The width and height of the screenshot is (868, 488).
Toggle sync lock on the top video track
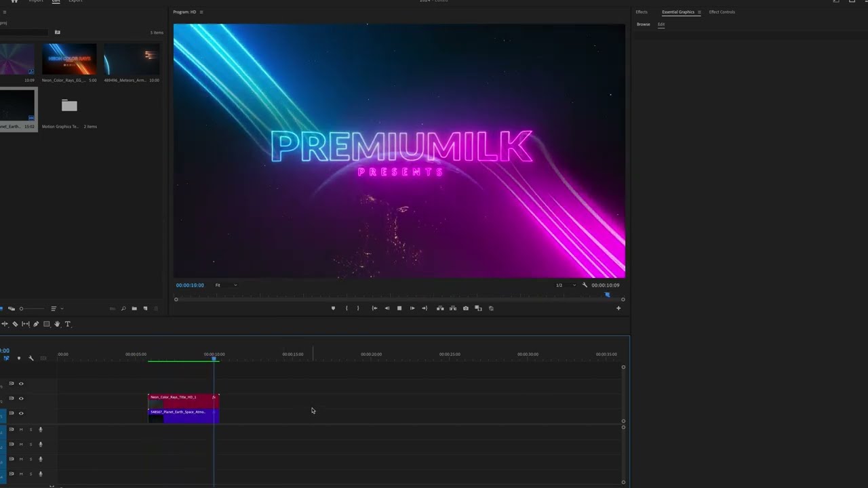click(12, 384)
